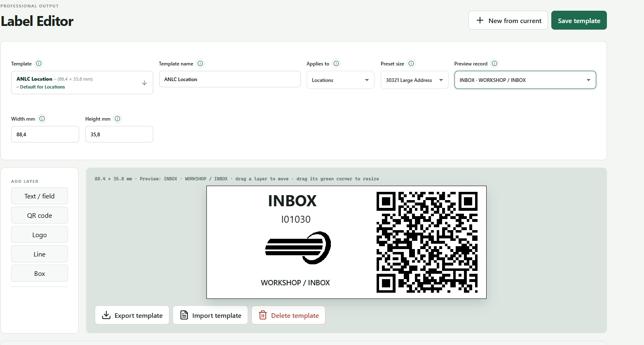The height and width of the screenshot is (345, 644).
Task: Add a Line layer
Action: pos(40,254)
